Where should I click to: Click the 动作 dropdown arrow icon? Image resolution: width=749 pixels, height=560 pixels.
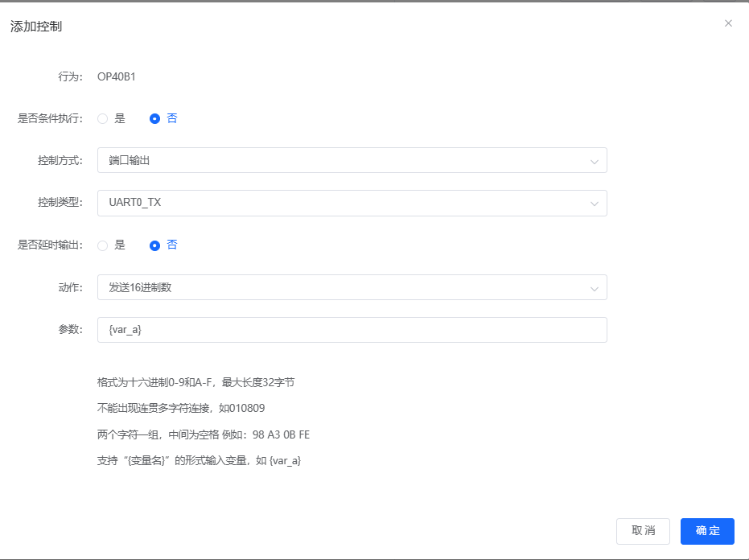[x=595, y=287]
